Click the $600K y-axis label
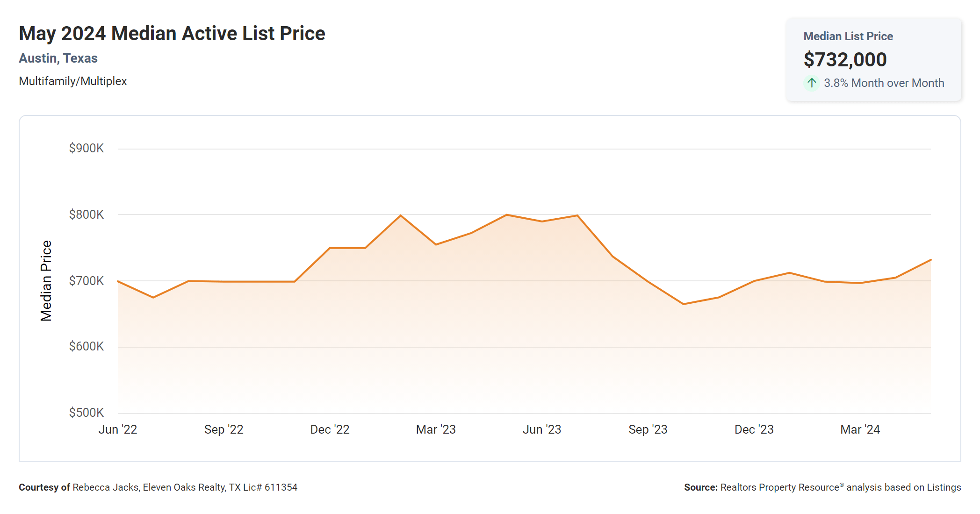The height and width of the screenshot is (514, 980). coord(86,346)
